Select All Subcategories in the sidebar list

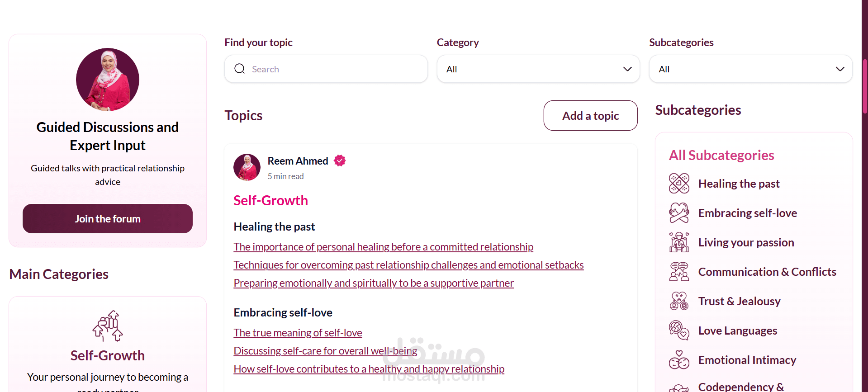pyautogui.click(x=721, y=155)
